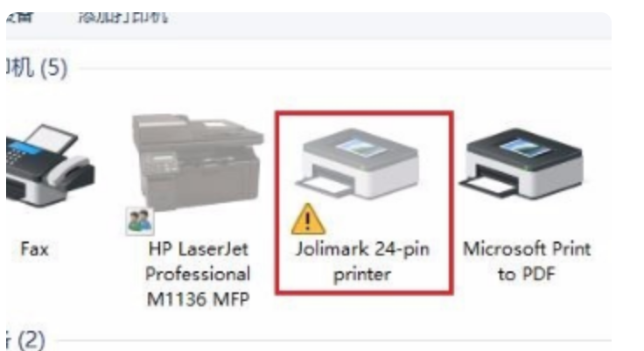Click the divider line of printers group
Viewport: 644px width, 351px height.
point(345,68)
